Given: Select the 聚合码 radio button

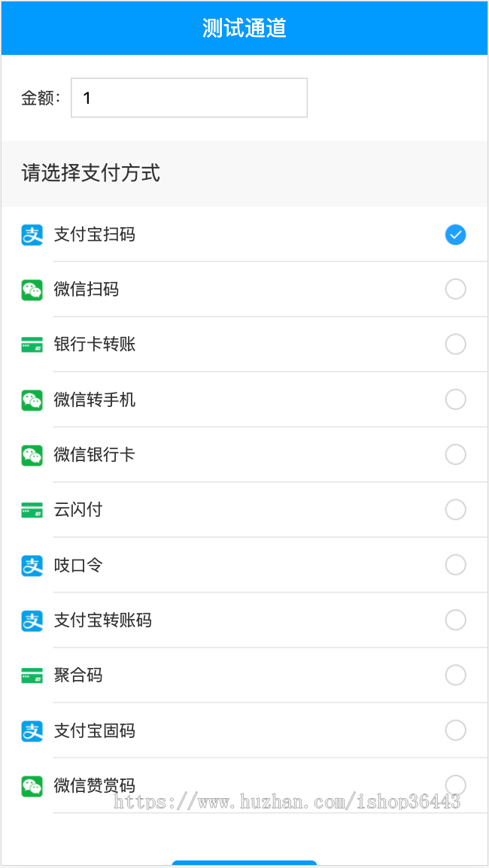Looking at the screenshot, I should click(x=455, y=675).
